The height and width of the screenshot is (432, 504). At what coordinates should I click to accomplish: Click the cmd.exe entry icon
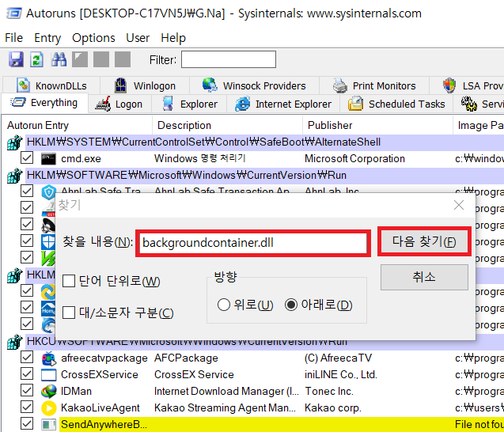pyautogui.click(x=48, y=158)
